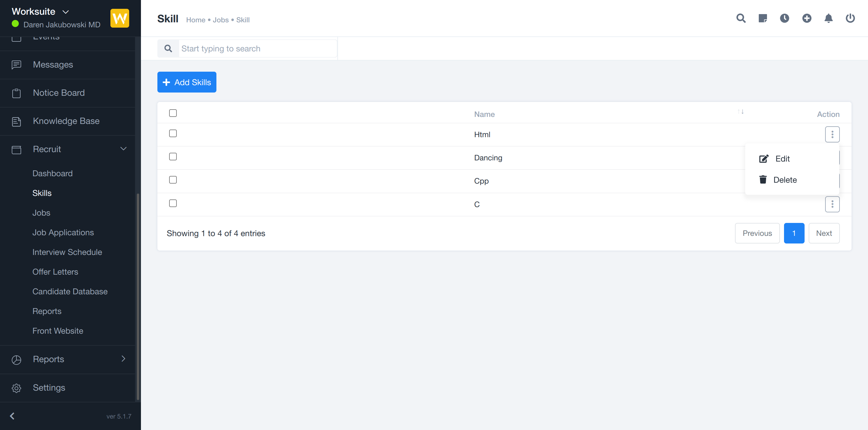The width and height of the screenshot is (868, 430).
Task: Select the Cpp row checkbox
Action: pos(173,180)
